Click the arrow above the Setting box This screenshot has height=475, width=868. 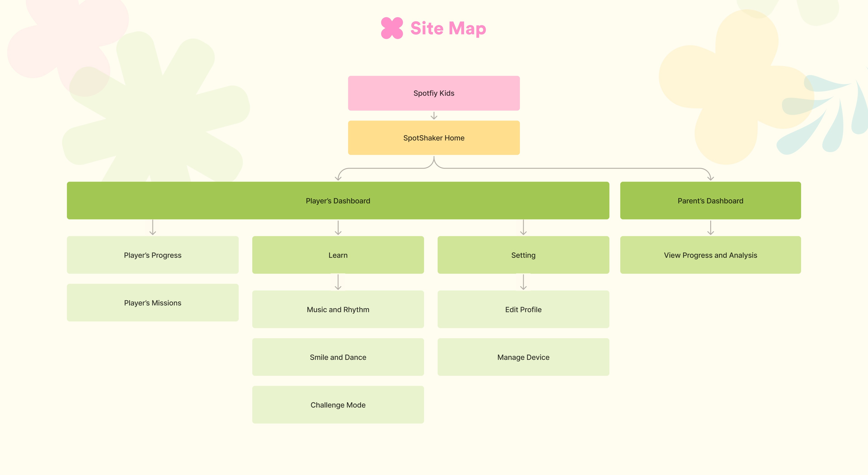[x=523, y=228]
